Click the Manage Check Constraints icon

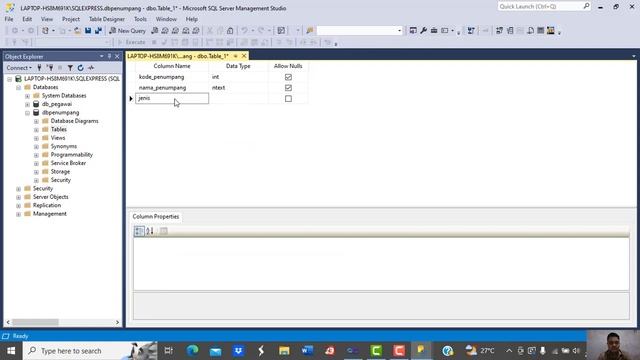540,31
